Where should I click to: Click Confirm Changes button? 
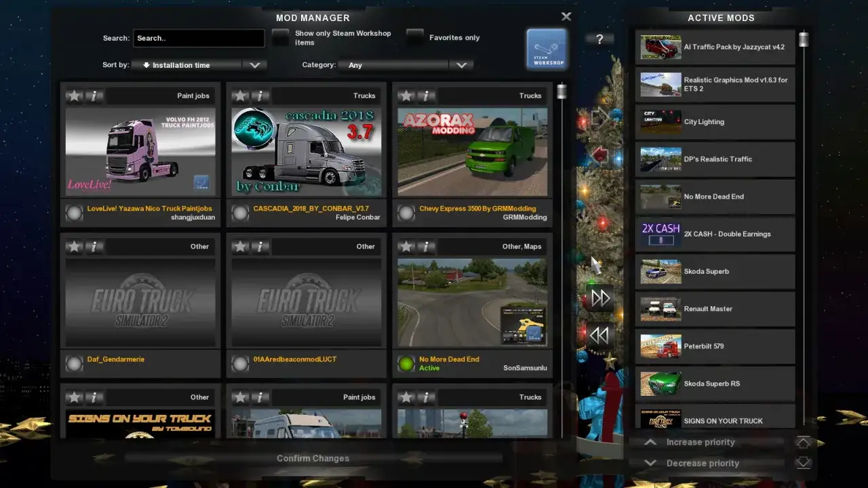(x=313, y=458)
